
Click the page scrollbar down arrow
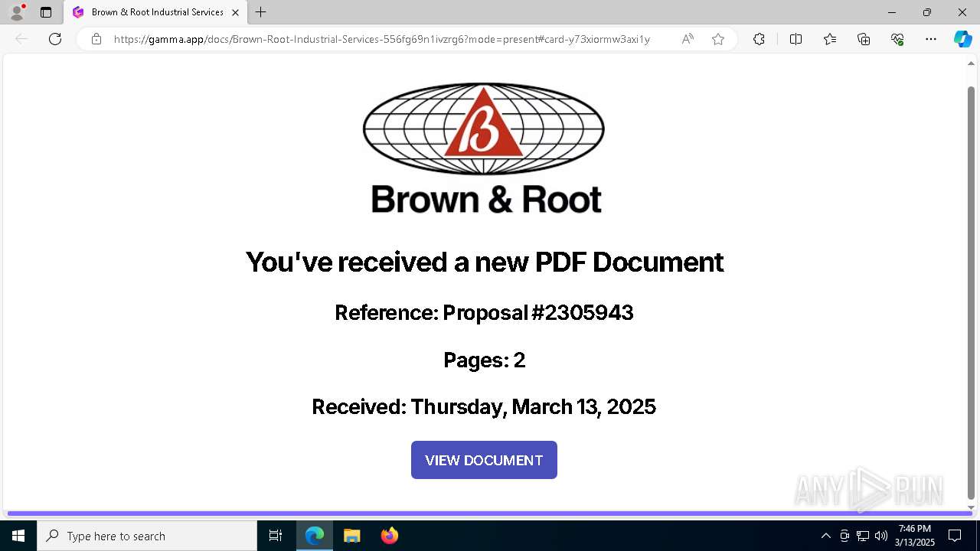972,507
